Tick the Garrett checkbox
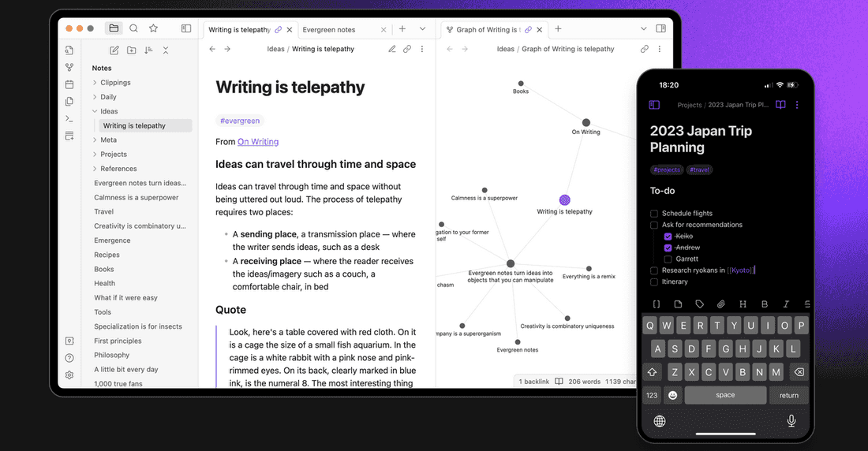Image resolution: width=868 pixels, height=451 pixels. [668, 259]
